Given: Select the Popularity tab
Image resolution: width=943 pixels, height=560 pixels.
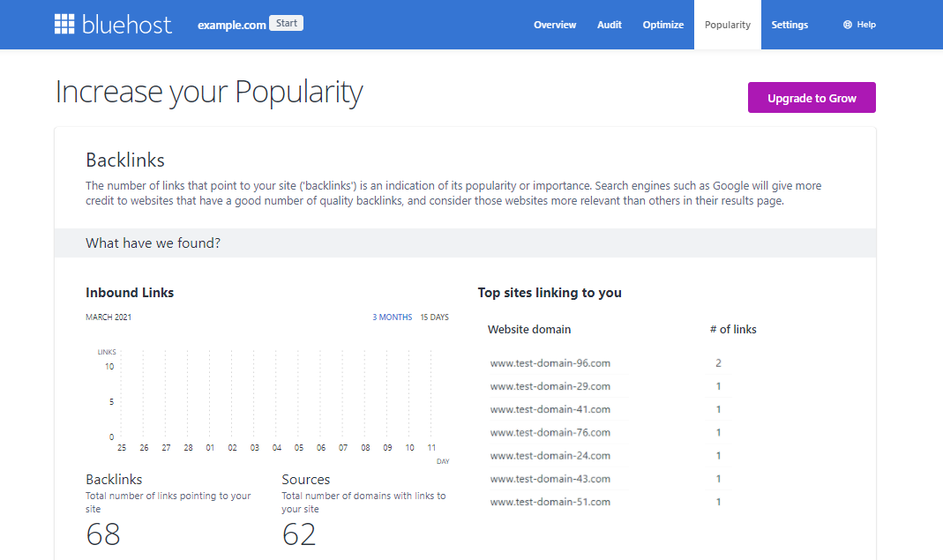Looking at the screenshot, I should (727, 25).
